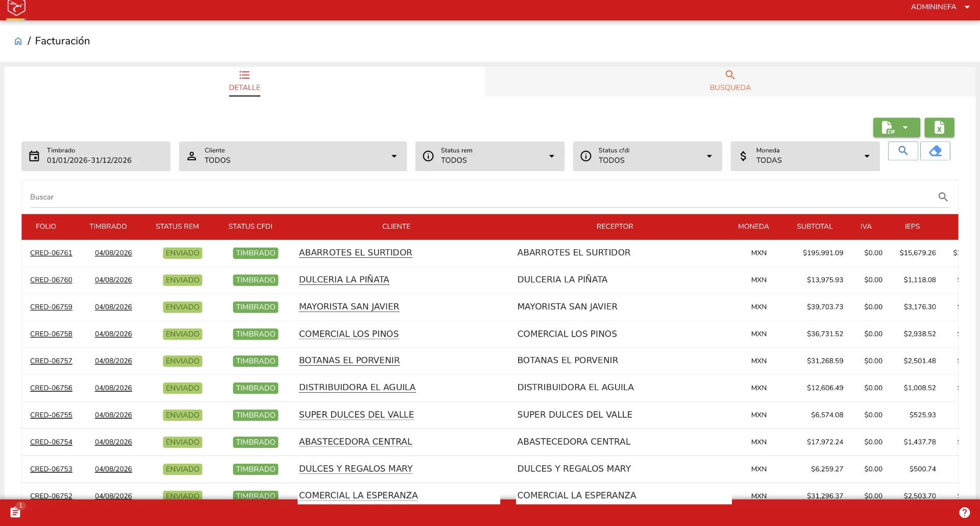Open client SUPER DULCES DEL VALLE link

(356, 415)
